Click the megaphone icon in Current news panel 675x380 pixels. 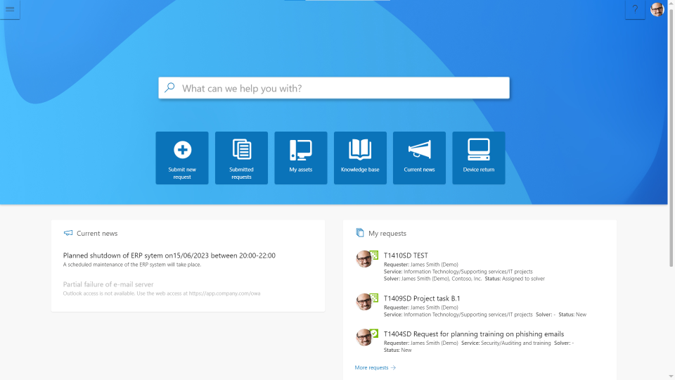[68, 233]
